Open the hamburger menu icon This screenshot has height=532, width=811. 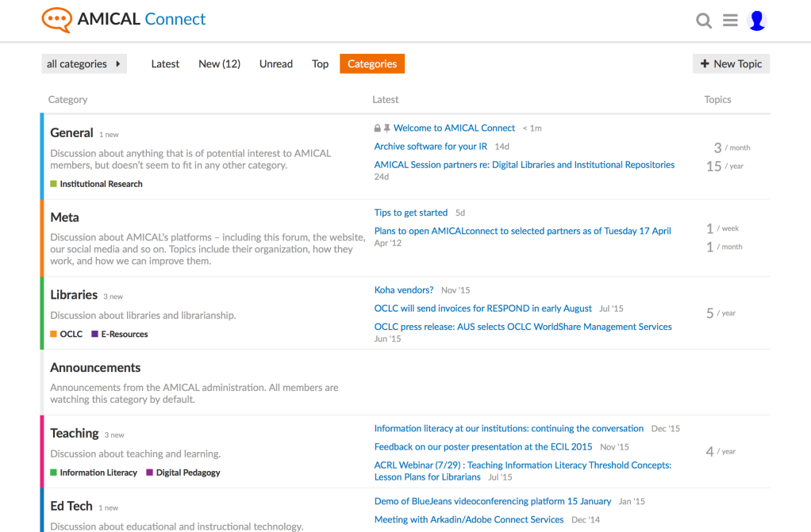(x=730, y=21)
